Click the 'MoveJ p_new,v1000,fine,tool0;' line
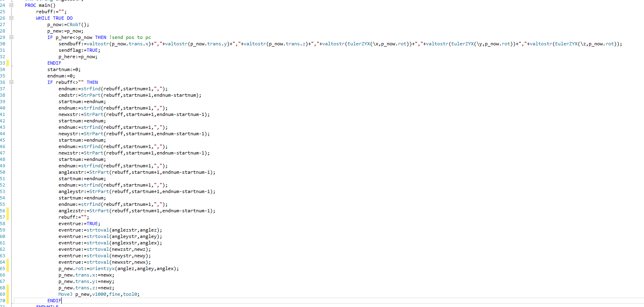 tap(99, 294)
